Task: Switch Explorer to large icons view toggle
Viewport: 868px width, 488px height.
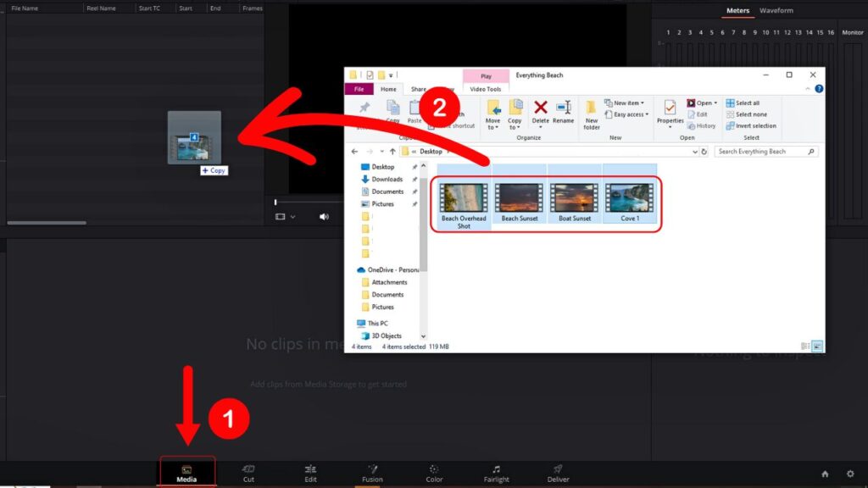Action: click(816, 346)
